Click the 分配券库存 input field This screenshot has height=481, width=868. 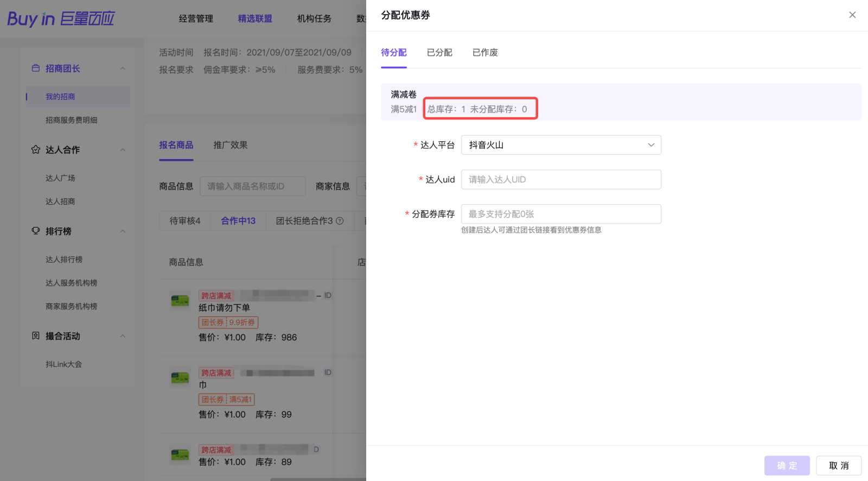[561, 214]
